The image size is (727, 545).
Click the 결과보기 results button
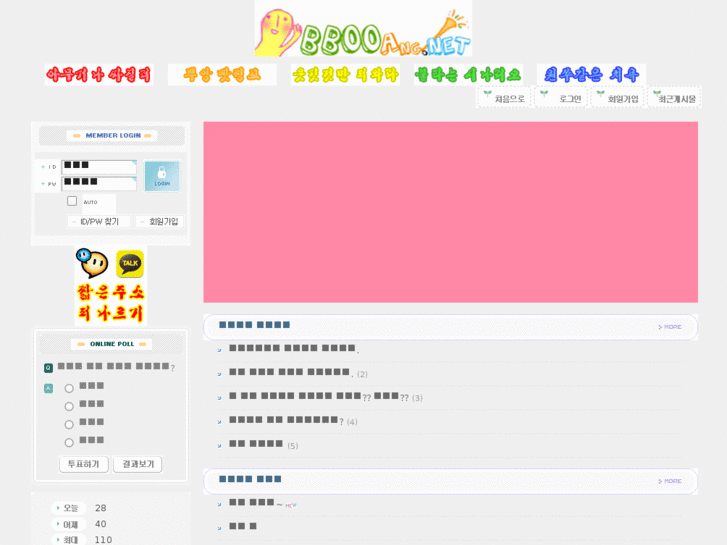[x=138, y=464]
